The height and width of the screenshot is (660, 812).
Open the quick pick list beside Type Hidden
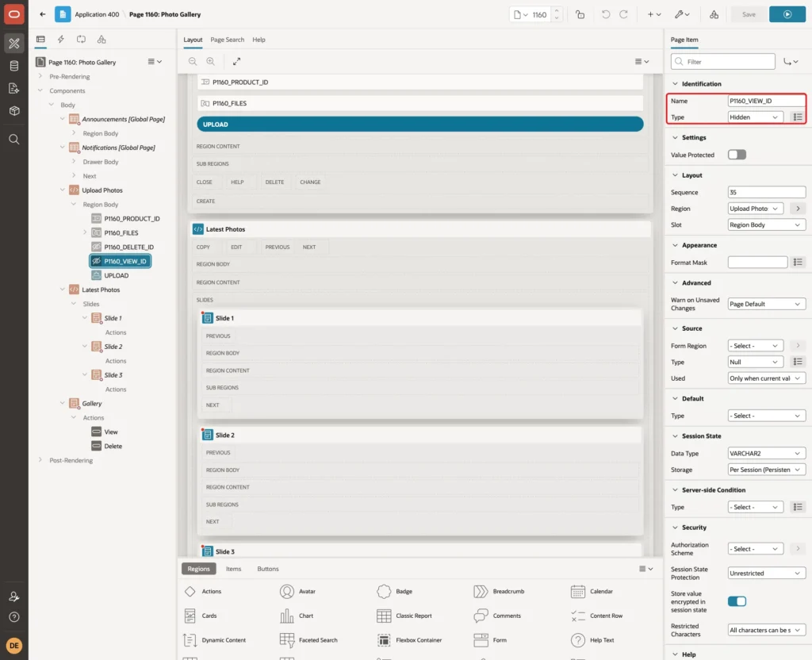click(x=798, y=117)
